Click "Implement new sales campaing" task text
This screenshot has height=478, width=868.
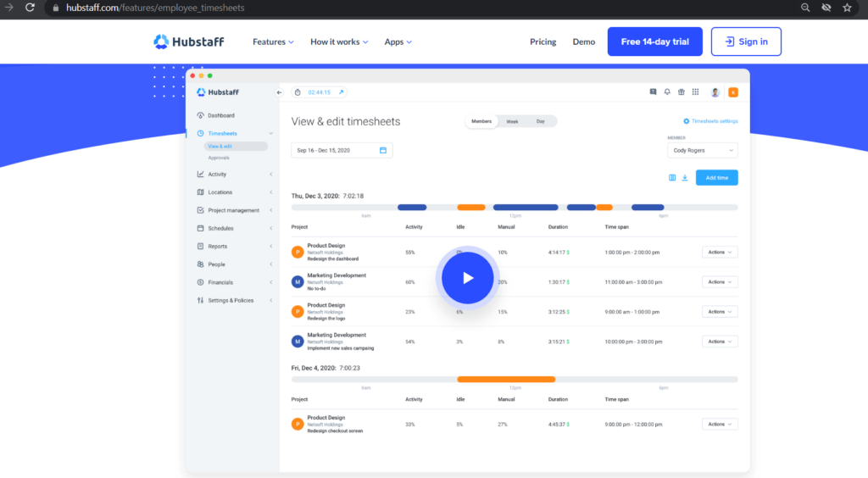click(341, 348)
